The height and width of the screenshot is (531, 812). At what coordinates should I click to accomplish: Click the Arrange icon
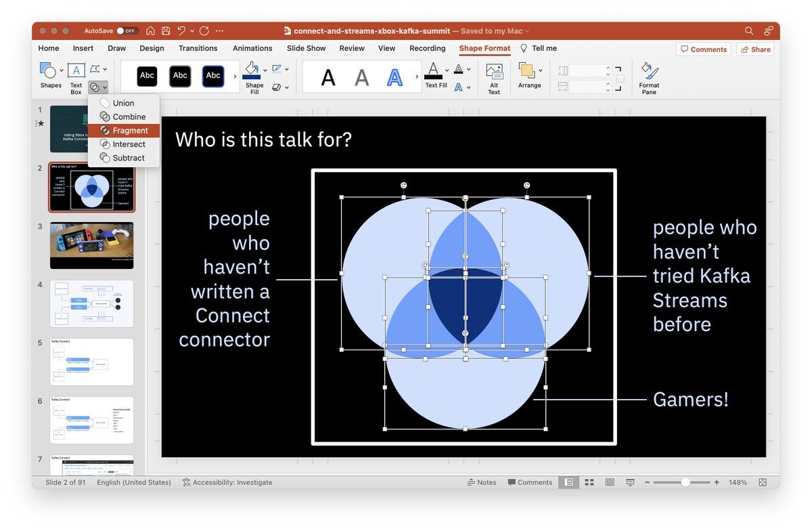526,70
